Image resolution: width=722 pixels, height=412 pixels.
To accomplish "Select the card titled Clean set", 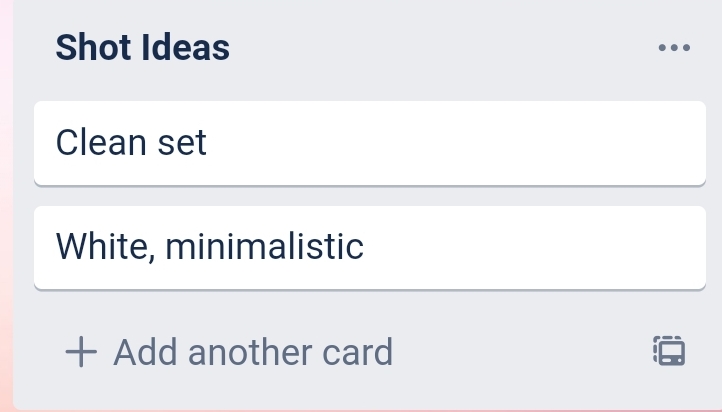I will coord(369,143).
